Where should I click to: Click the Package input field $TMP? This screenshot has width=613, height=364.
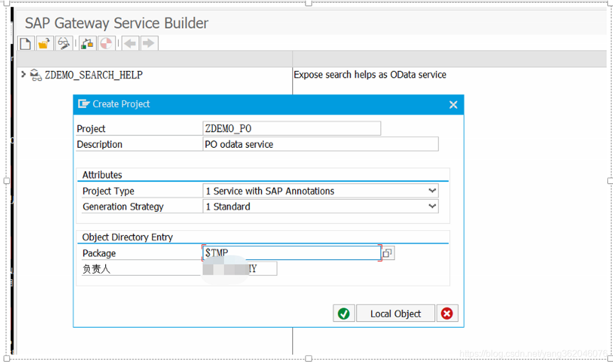pyautogui.click(x=292, y=253)
